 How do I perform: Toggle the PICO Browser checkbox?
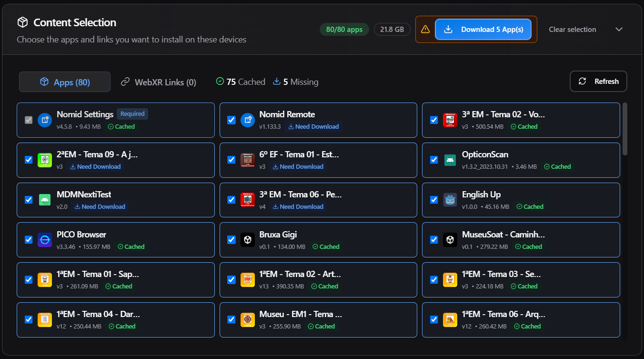[x=29, y=240]
